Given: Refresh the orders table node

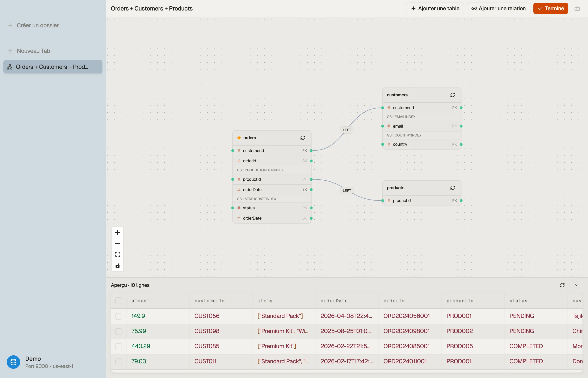Looking at the screenshot, I should (x=303, y=138).
